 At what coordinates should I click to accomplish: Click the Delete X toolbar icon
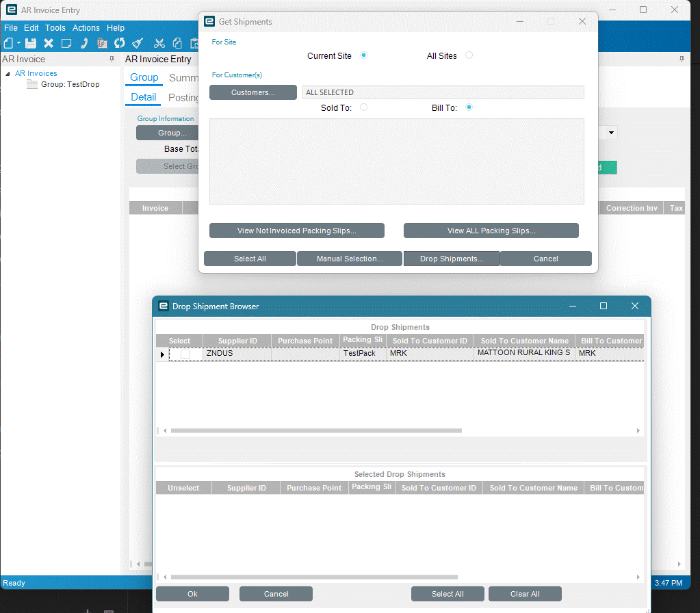(48, 43)
